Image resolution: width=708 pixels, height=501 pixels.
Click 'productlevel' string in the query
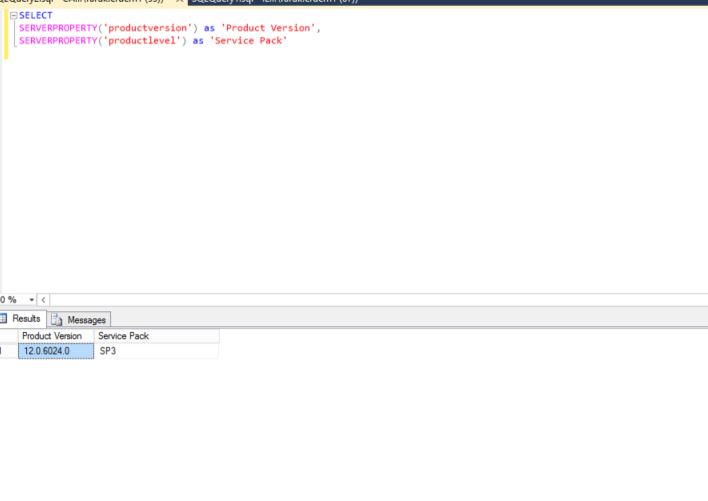click(x=142, y=41)
